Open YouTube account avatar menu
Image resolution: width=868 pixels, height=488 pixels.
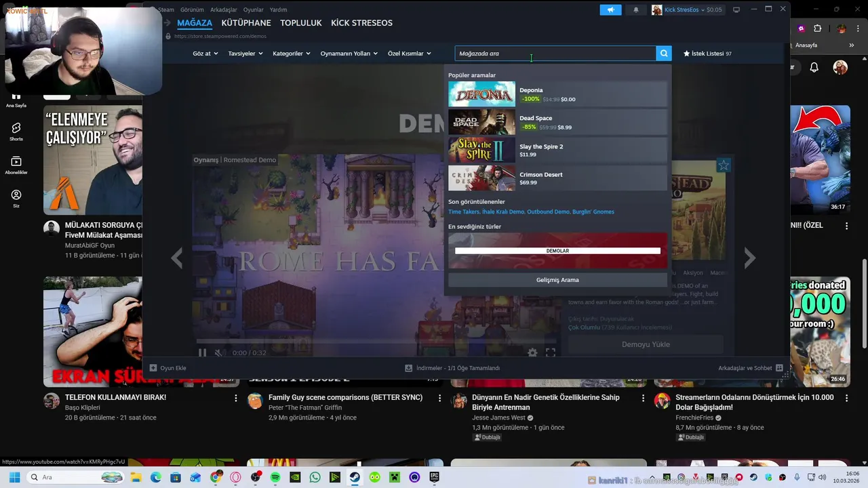coord(840,67)
